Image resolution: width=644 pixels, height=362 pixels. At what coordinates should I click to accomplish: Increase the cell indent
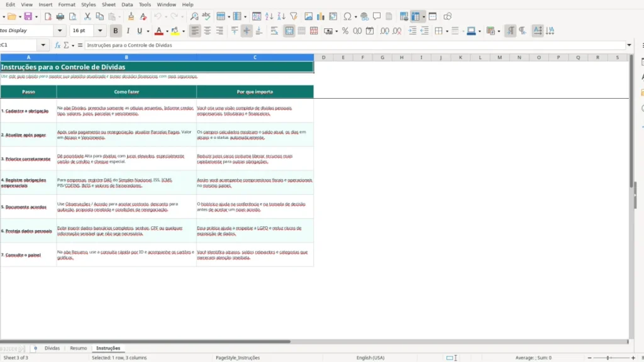413,31
